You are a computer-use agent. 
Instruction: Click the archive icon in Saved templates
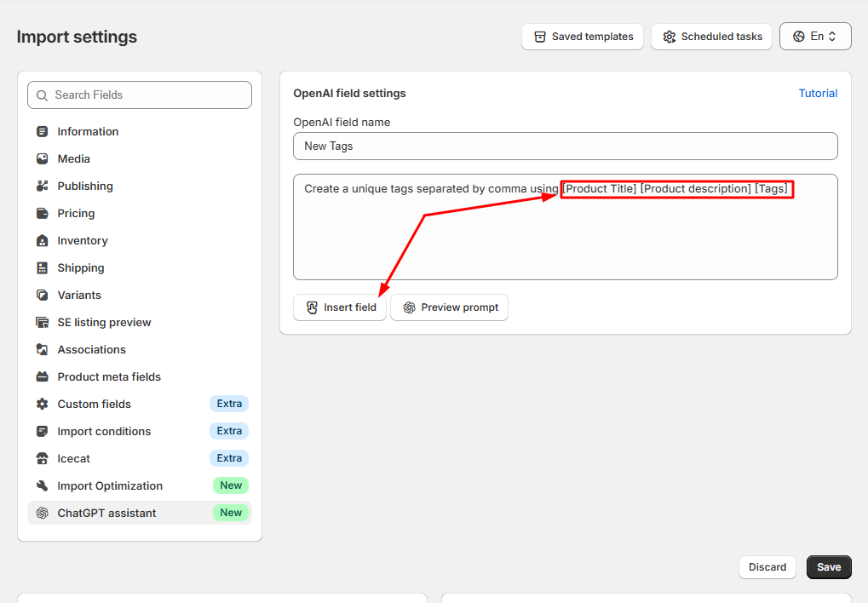[x=540, y=37]
